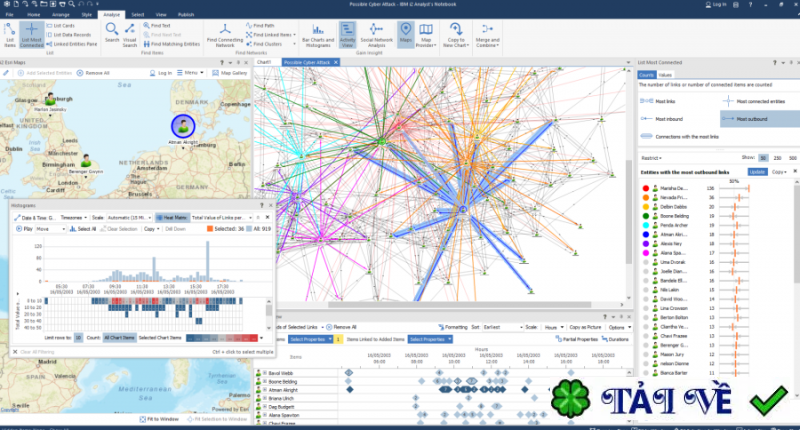Open the Restrict dropdown
The height and width of the screenshot is (430, 800).
click(x=651, y=158)
